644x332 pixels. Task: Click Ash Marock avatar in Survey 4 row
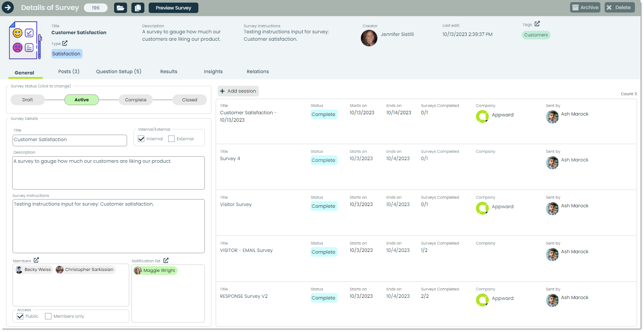pyautogui.click(x=552, y=163)
